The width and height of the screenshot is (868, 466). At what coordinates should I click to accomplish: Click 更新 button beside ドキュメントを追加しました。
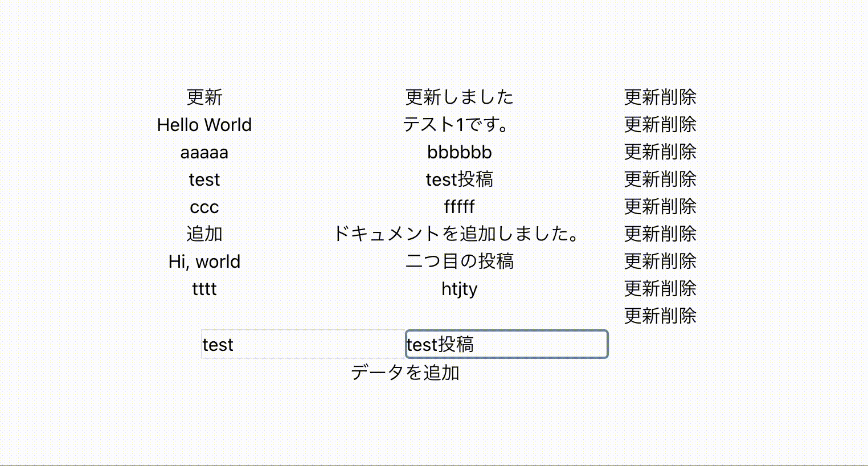click(642, 234)
